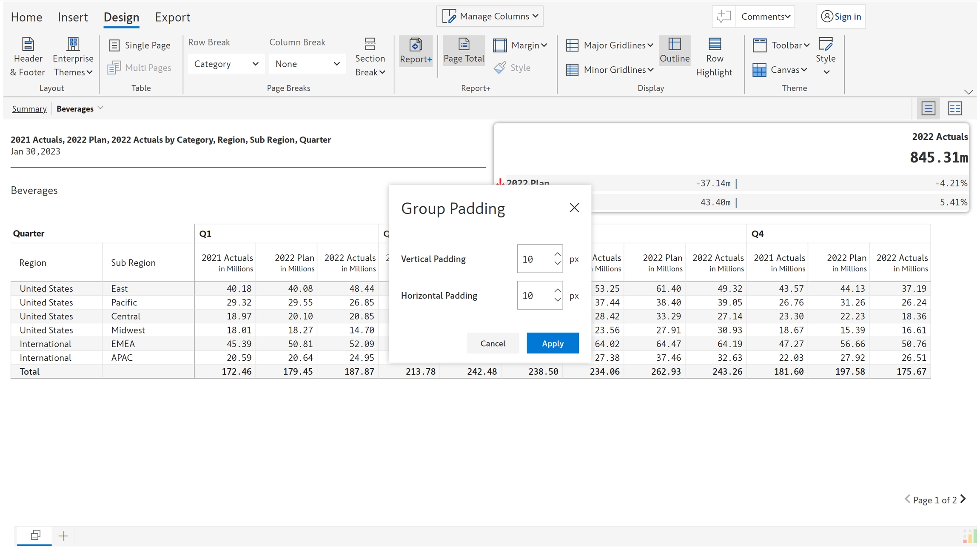Click the Summary breadcrumb link
The height and width of the screenshot is (550, 980).
(x=29, y=109)
